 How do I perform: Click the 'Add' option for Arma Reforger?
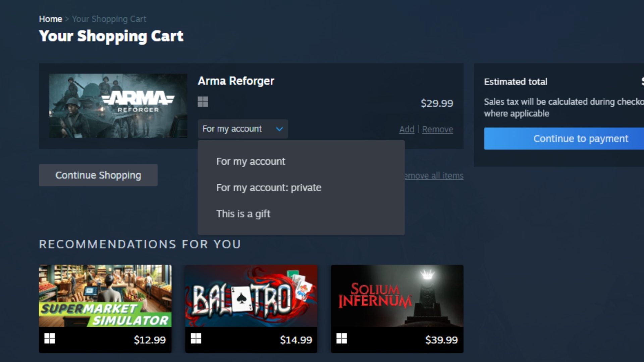click(x=407, y=129)
